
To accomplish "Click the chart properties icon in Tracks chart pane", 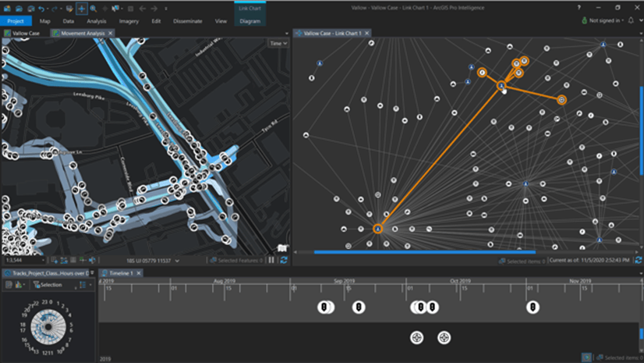I will [9, 285].
